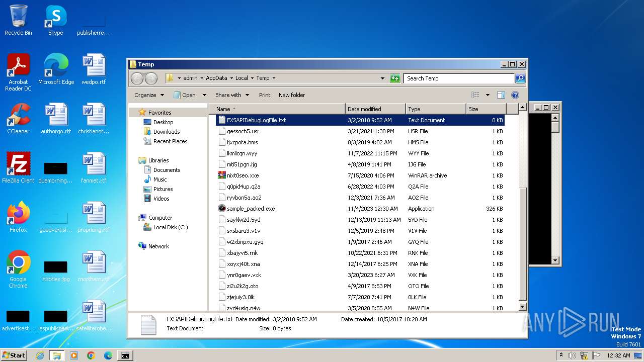
Task: Create New folder from toolbar
Action: (x=292, y=95)
